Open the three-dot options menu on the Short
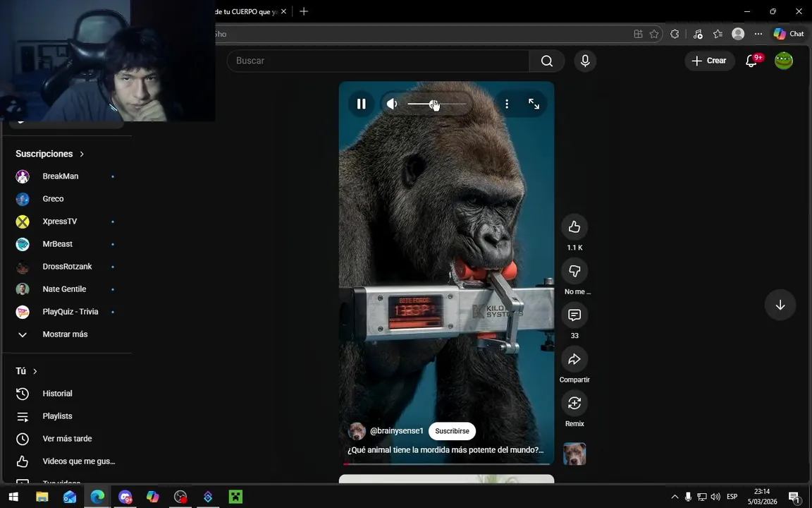The height and width of the screenshot is (508, 812). (507, 104)
